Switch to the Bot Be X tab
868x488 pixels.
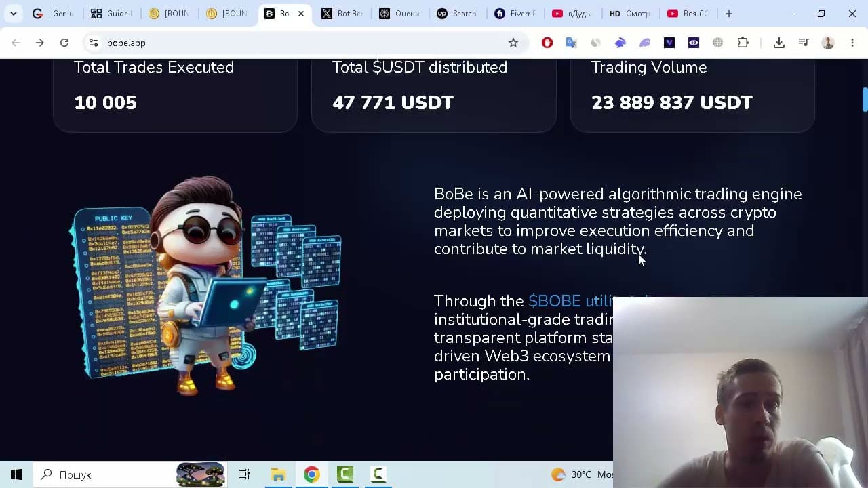[x=342, y=14]
